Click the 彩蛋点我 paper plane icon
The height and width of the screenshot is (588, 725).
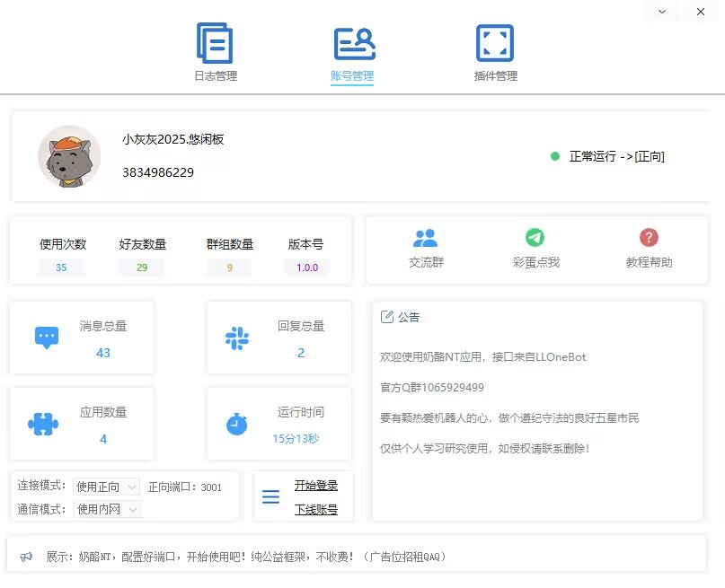(536, 236)
